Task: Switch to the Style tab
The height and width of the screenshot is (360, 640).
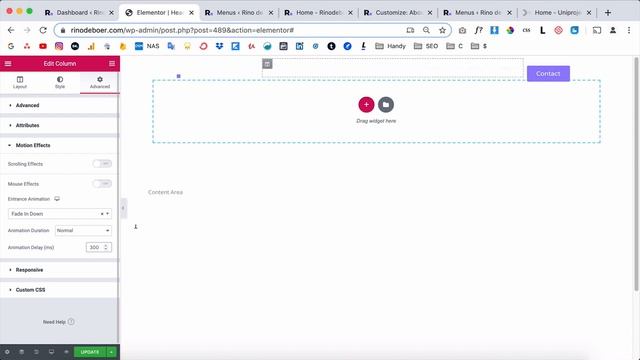Action: [60, 82]
